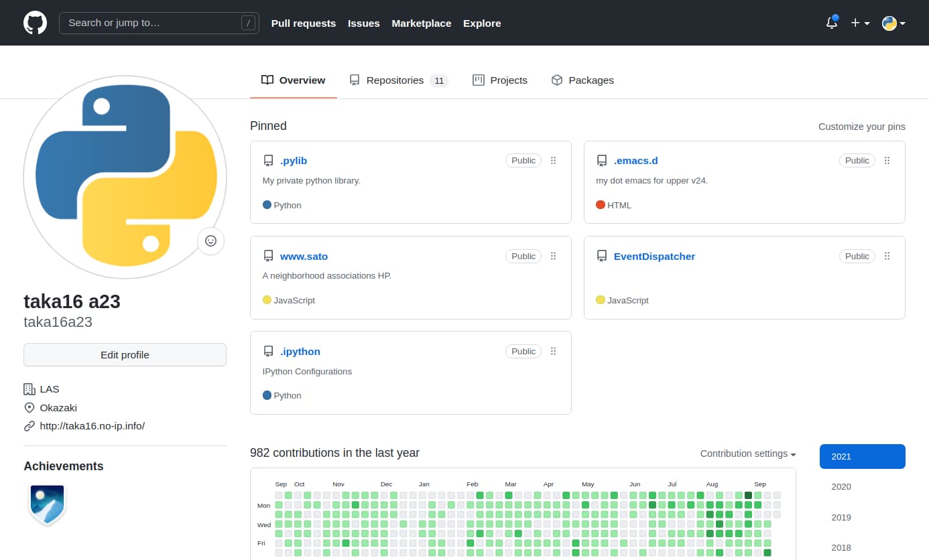Click the 'IPython Configurations' description
The height and width of the screenshot is (560, 929).
click(x=307, y=372)
